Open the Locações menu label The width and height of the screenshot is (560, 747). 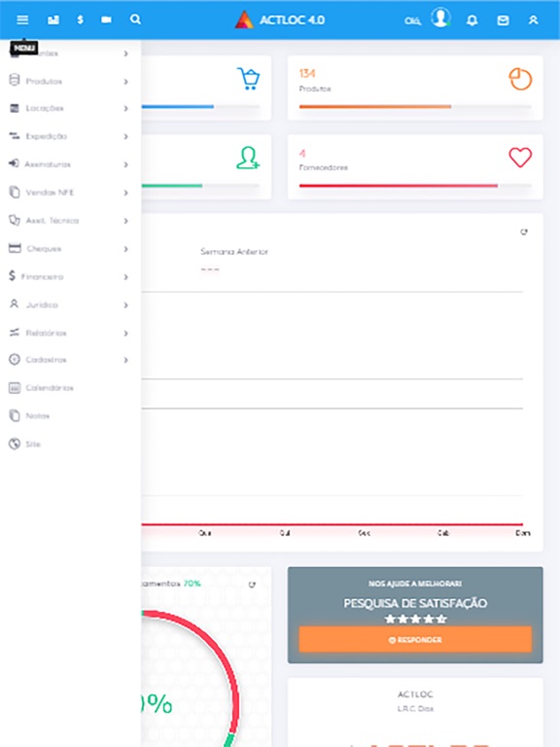[x=45, y=108]
